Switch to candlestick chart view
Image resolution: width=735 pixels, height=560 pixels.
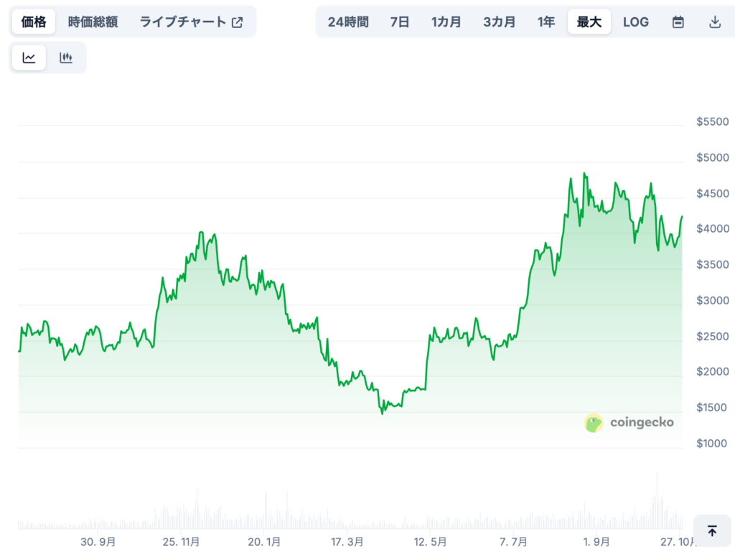tap(66, 58)
